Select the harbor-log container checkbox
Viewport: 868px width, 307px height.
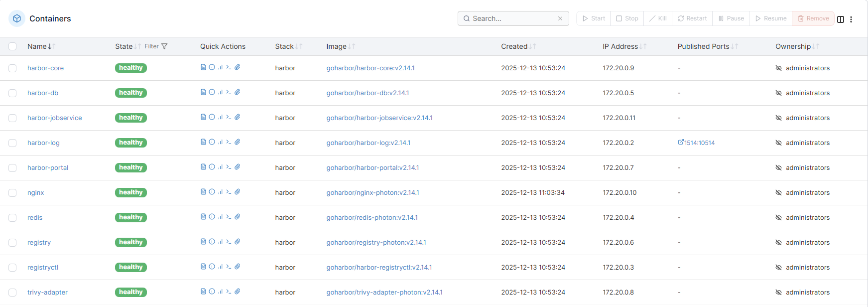coord(12,143)
